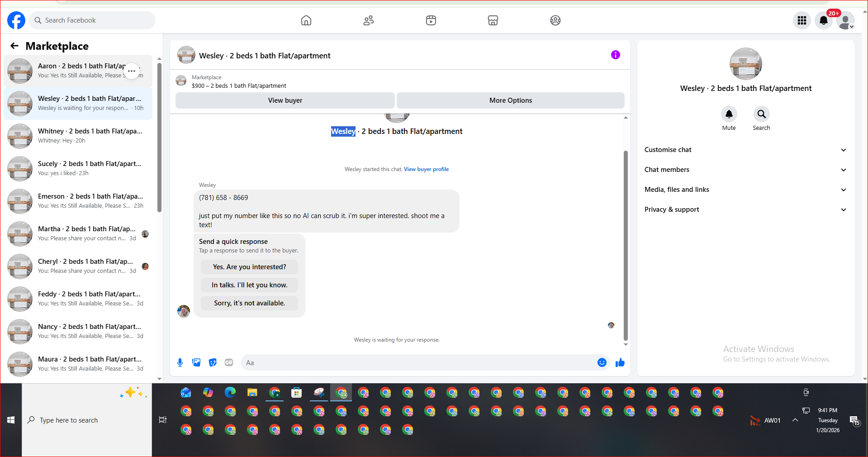Image resolution: width=868 pixels, height=457 pixels.
Task: Click the chat messages scrollbar
Action: click(x=626, y=246)
